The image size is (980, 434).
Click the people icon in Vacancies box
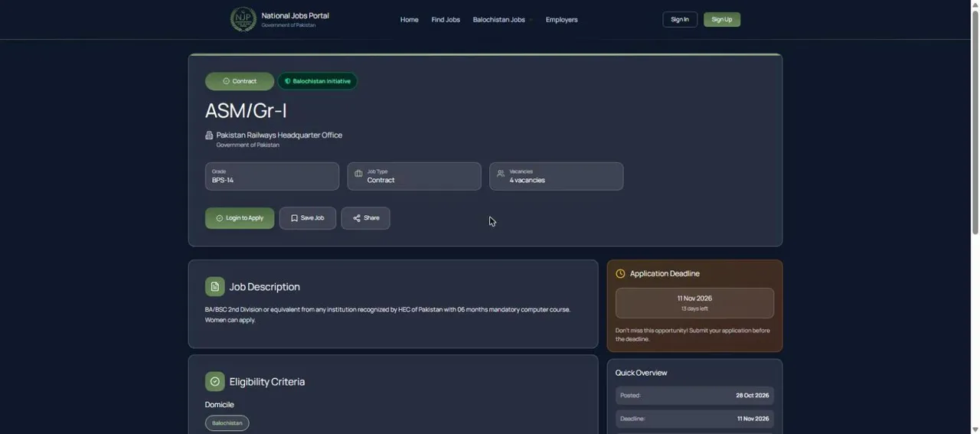pos(501,174)
